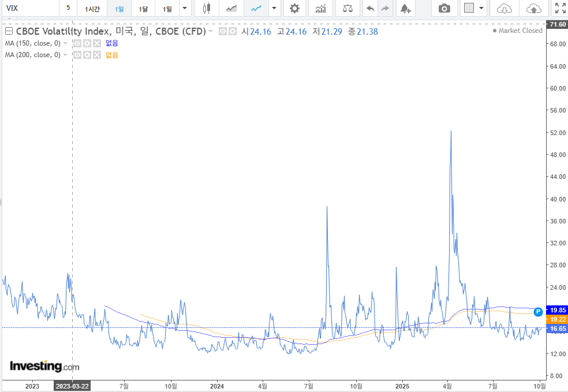Select the highlighted 1일 interval
This screenshot has height=392, width=568.
pyautogui.click(x=119, y=8)
